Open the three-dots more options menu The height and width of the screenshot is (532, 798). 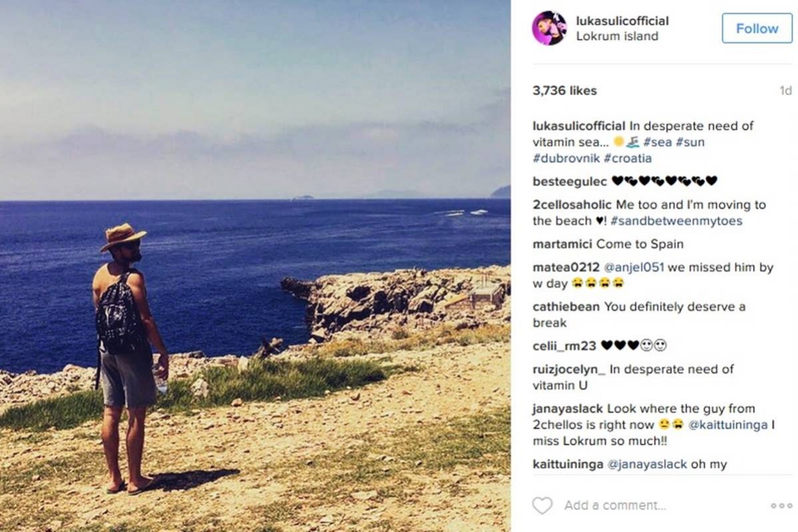781,505
